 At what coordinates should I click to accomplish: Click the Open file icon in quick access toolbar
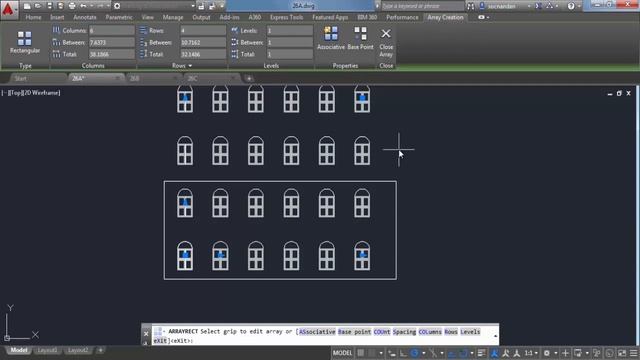(x=38, y=6)
